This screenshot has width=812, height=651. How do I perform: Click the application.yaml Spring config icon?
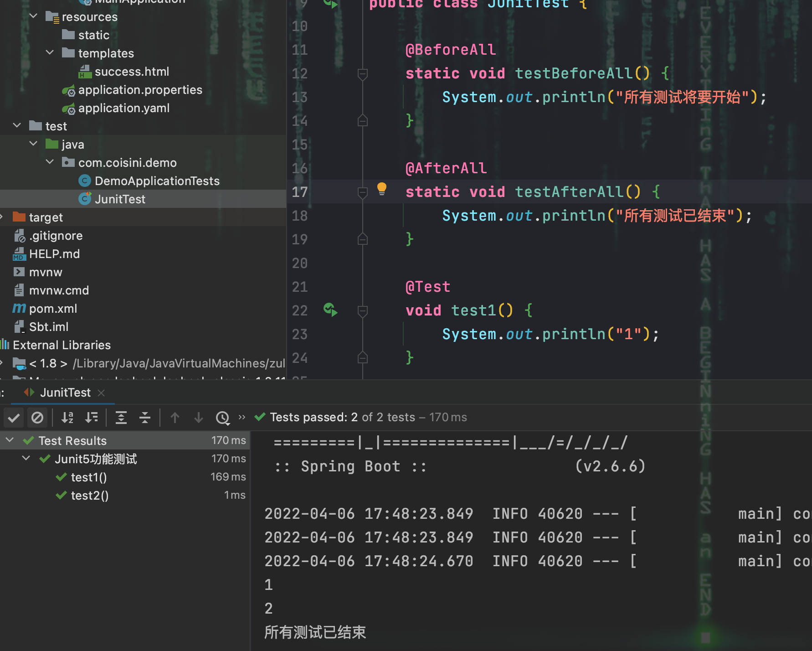tap(68, 108)
